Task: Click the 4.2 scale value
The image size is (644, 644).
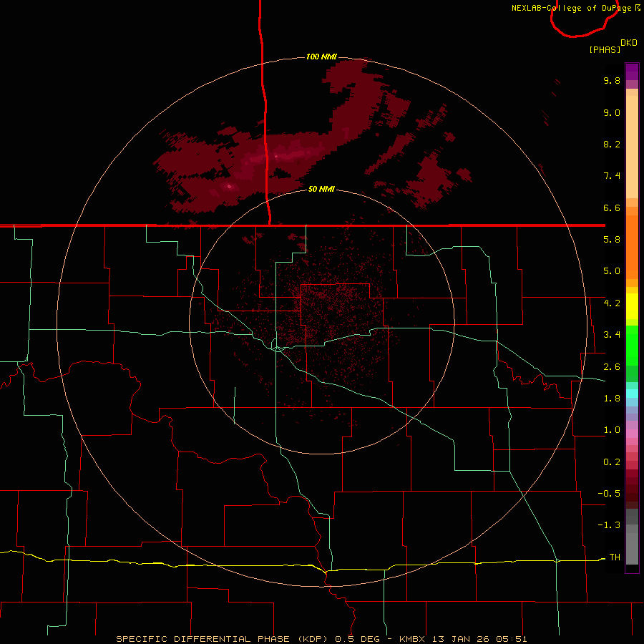Action: [x=612, y=303]
